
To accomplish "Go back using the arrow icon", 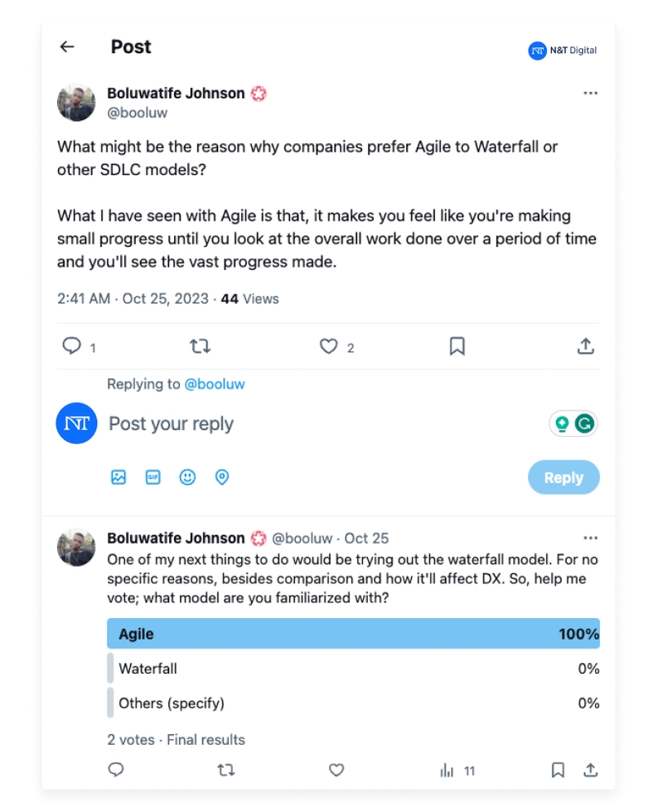I will (66, 47).
